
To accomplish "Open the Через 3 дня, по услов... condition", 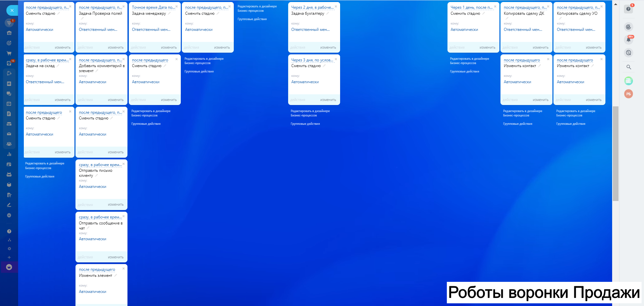I will click(312, 60).
